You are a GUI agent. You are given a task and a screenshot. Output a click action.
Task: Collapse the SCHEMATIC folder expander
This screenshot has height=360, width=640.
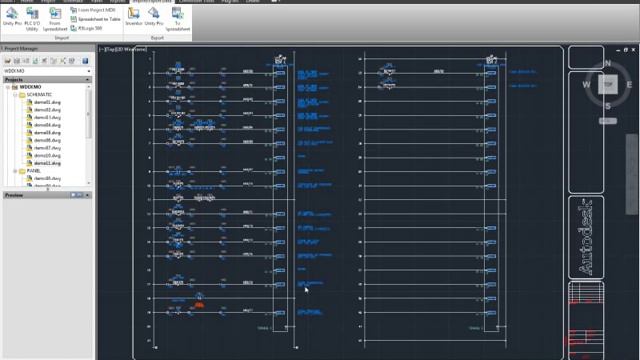point(15,95)
